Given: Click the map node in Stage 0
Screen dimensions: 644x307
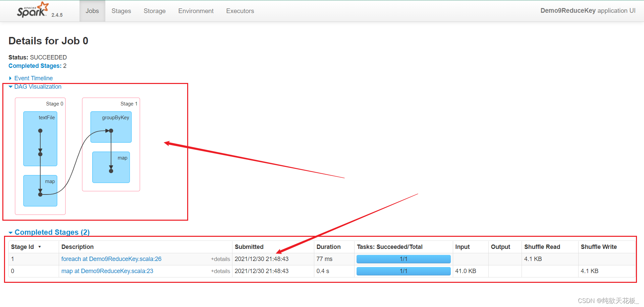Looking at the screenshot, I should pyautogui.click(x=40, y=191).
